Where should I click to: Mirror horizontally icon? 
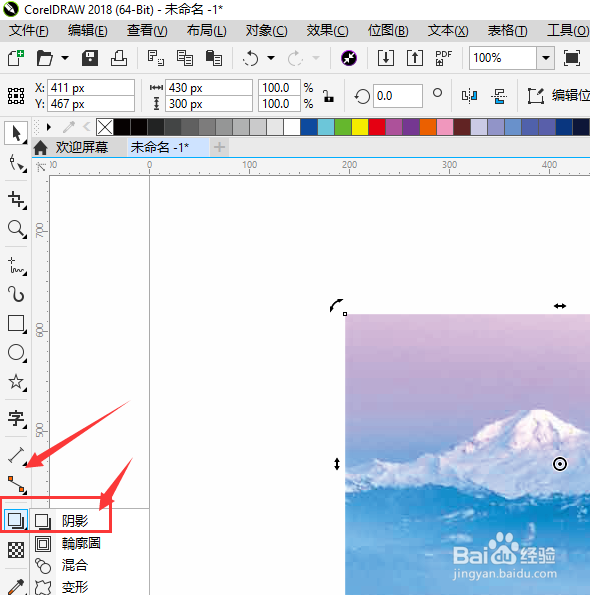[x=469, y=96]
